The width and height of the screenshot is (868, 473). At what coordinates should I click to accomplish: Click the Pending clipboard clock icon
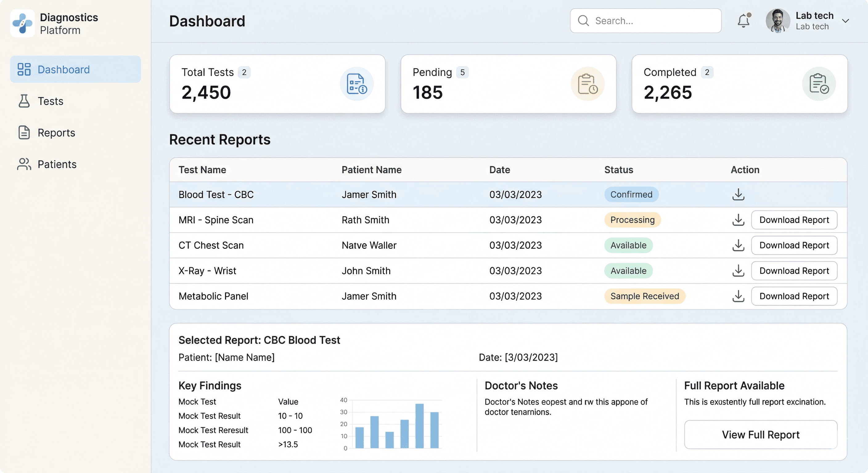(587, 84)
